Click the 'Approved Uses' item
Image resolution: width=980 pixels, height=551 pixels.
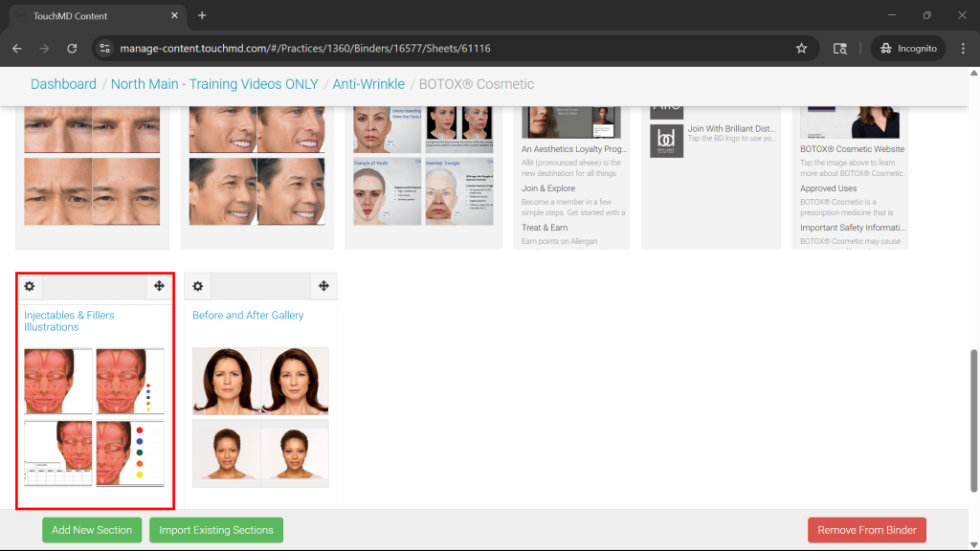point(828,188)
